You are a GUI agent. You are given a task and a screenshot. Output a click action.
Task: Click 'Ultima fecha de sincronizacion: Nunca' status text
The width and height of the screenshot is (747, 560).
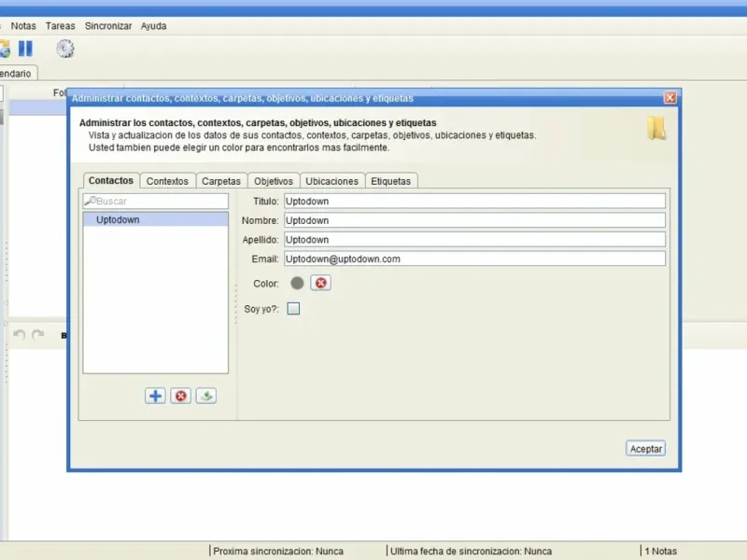(x=471, y=551)
